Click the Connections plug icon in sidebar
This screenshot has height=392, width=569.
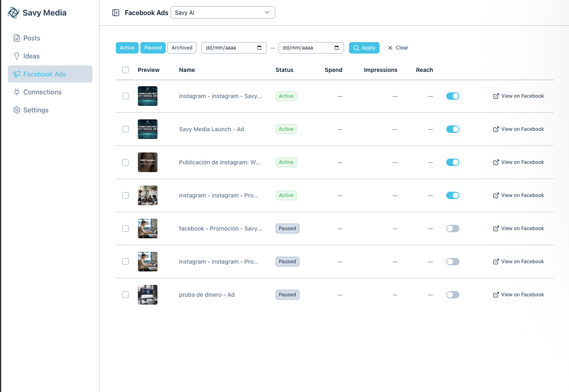16,92
